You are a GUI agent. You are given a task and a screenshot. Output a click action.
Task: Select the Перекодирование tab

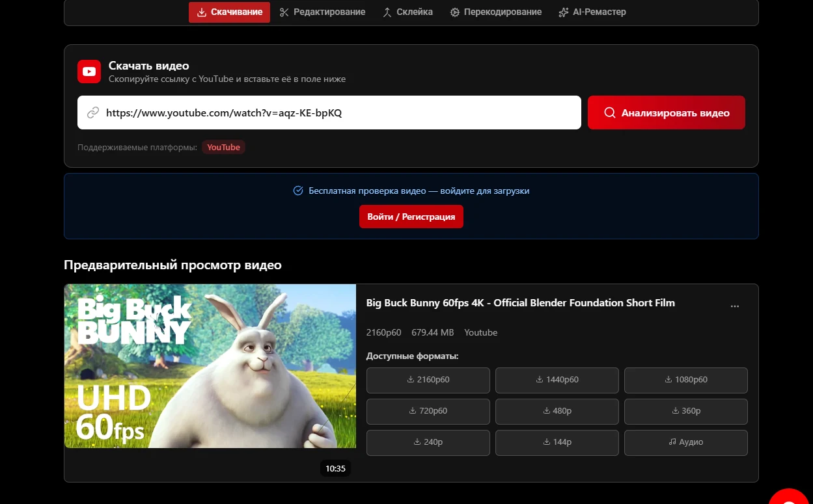496,12
